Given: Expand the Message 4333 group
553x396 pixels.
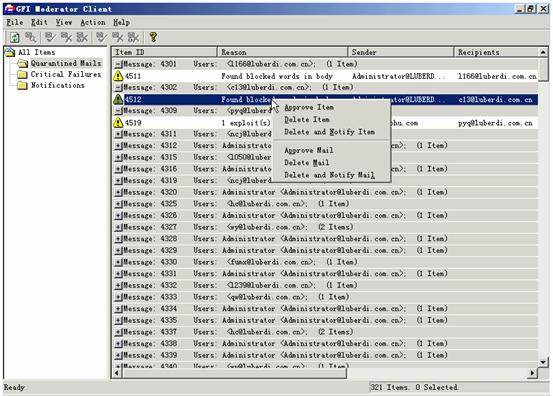Looking at the screenshot, I should (118, 297).
